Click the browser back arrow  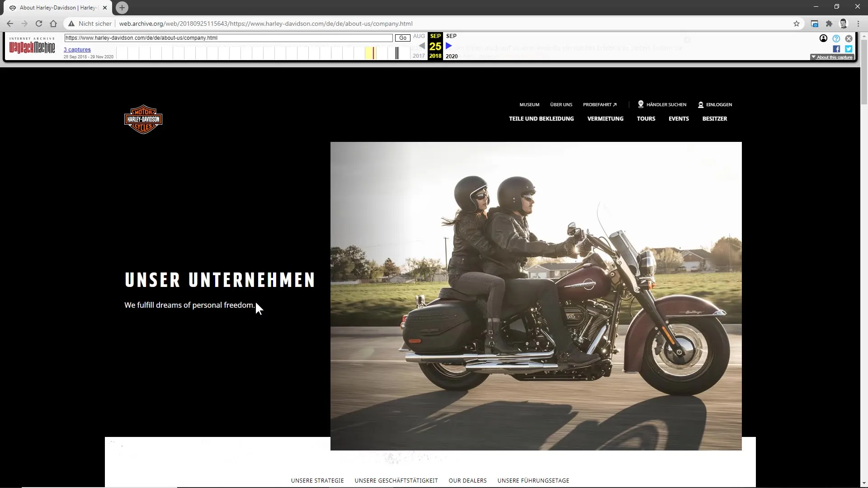click(x=10, y=23)
